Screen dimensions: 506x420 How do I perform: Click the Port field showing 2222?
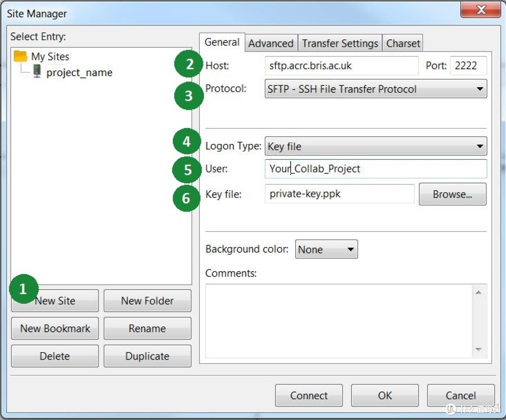468,66
